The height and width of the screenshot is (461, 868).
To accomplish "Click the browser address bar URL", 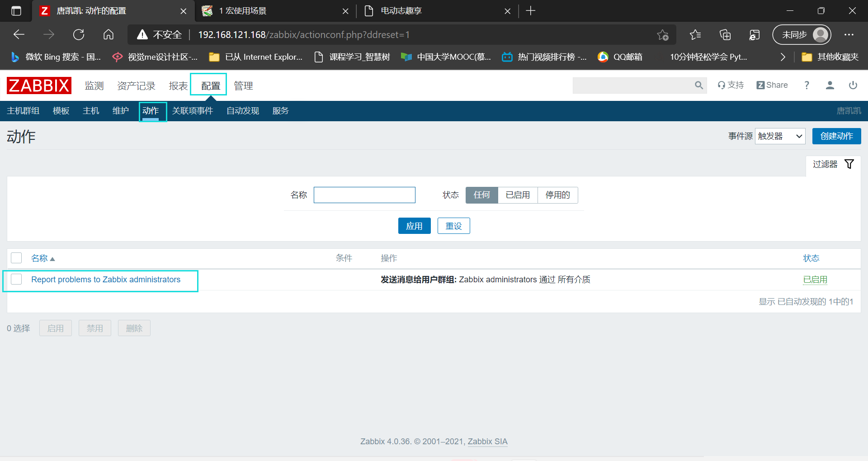I will click(304, 35).
